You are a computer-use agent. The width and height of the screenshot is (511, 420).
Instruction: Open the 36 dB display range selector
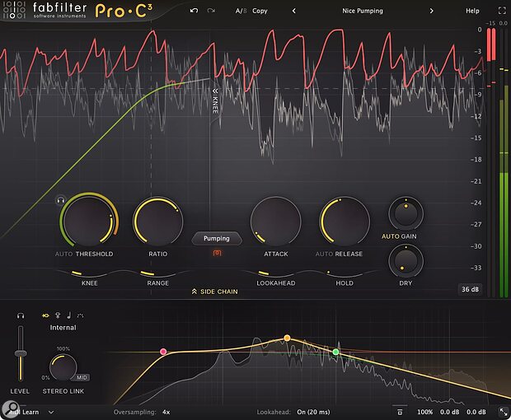pyautogui.click(x=470, y=289)
